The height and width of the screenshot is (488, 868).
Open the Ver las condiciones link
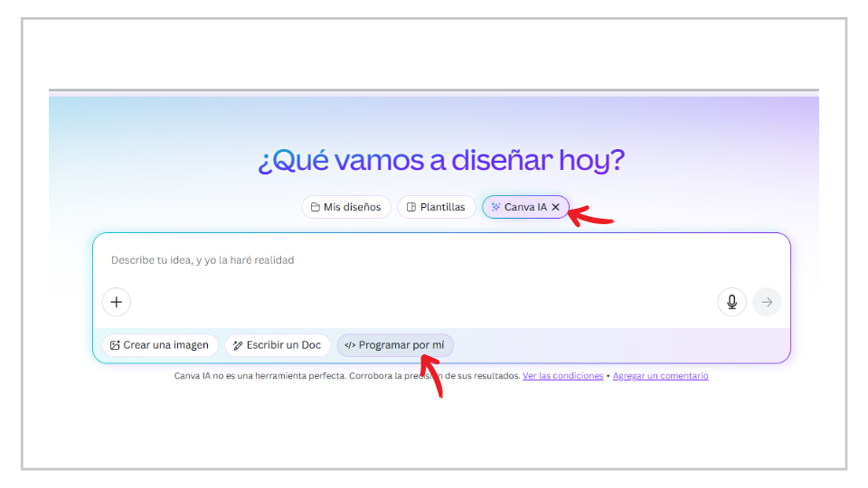click(x=563, y=376)
